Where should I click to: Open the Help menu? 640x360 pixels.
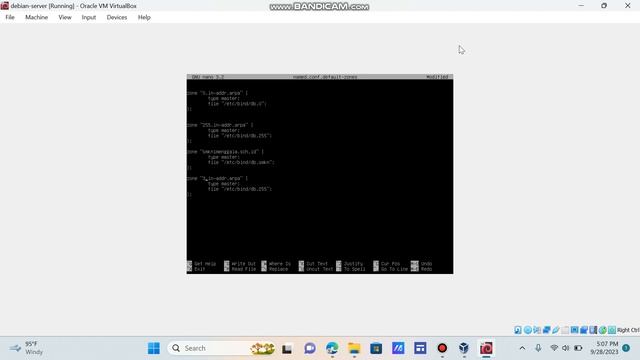pos(144,17)
